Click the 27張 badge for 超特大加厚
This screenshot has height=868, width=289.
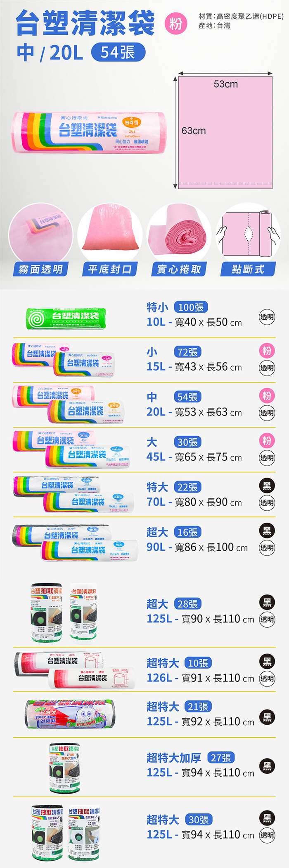click(x=221, y=758)
